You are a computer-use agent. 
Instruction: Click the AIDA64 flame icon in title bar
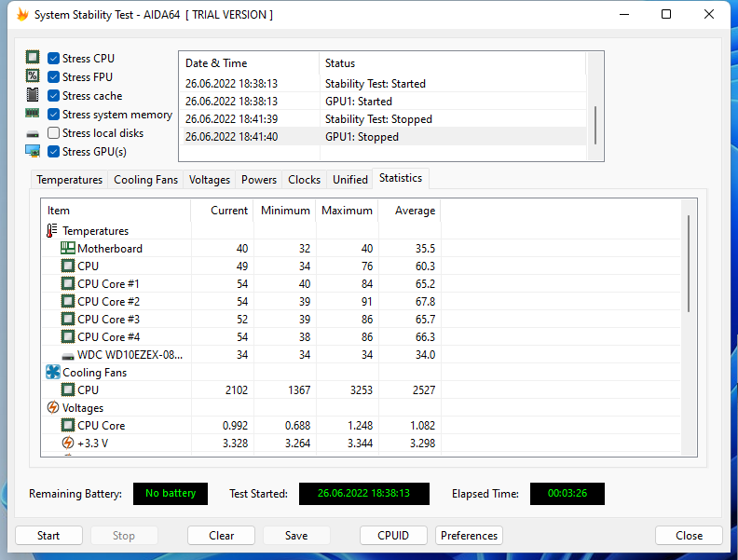[x=22, y=15]
